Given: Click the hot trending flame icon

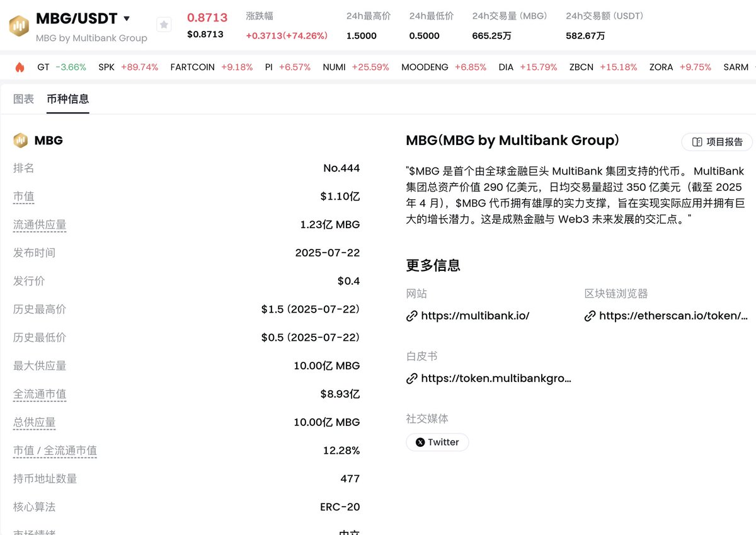Looking at the screenshot, I should 20,67.
